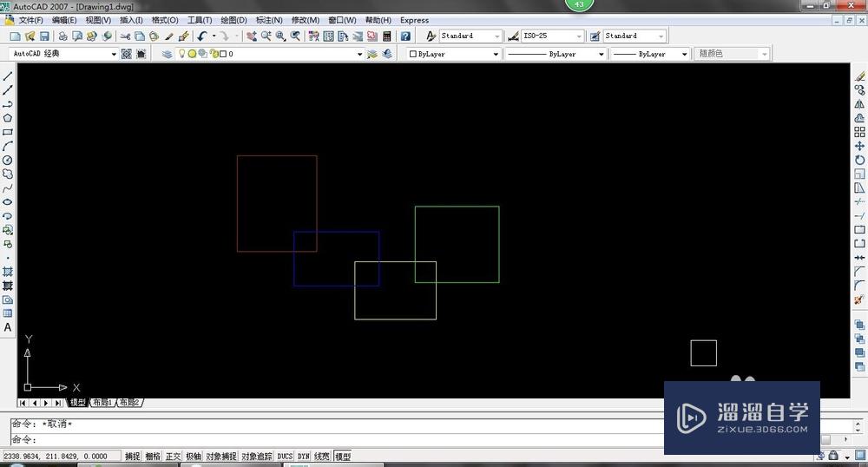Select the Line drawing tool

[8, 76]
